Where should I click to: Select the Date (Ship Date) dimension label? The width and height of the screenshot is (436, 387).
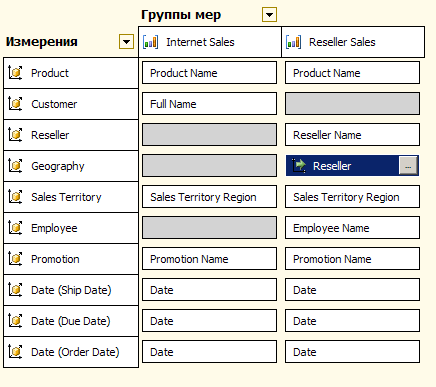71,290
